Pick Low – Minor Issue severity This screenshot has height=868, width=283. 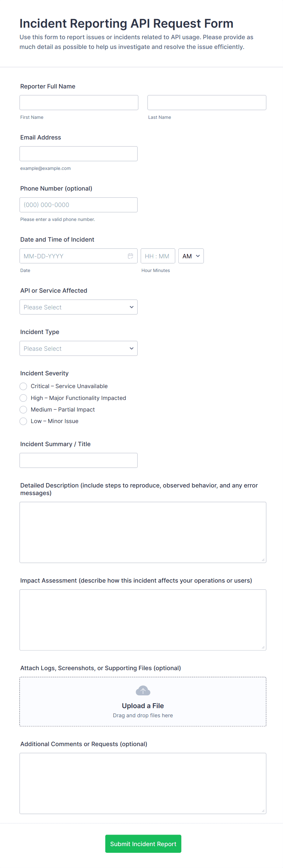[x=23, y=421]
